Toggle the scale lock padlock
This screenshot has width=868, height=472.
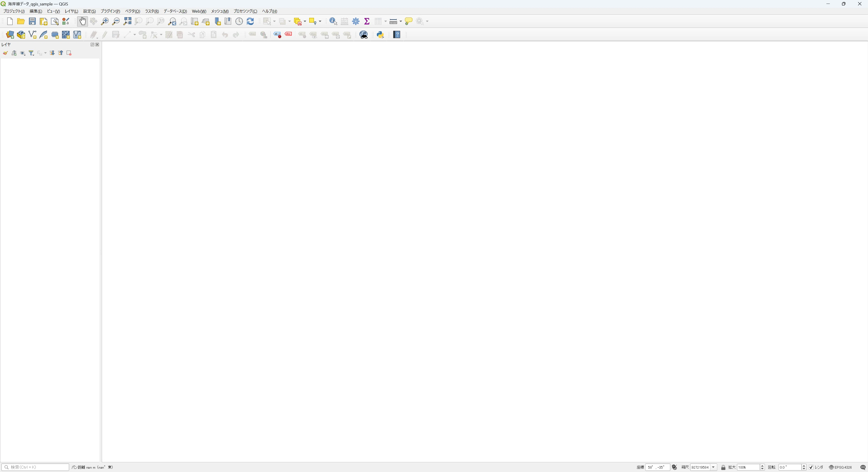pos(723,467)
